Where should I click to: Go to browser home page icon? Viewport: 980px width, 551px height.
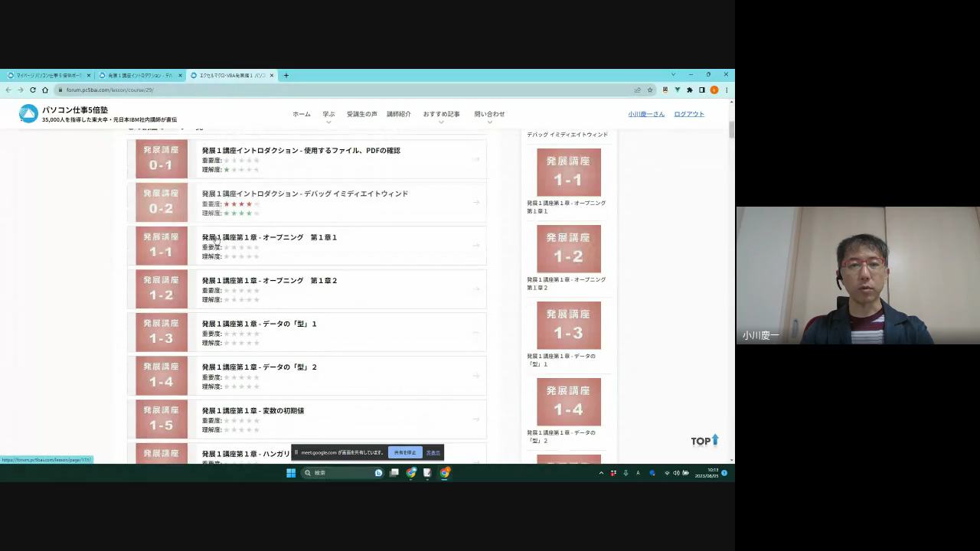45,90
